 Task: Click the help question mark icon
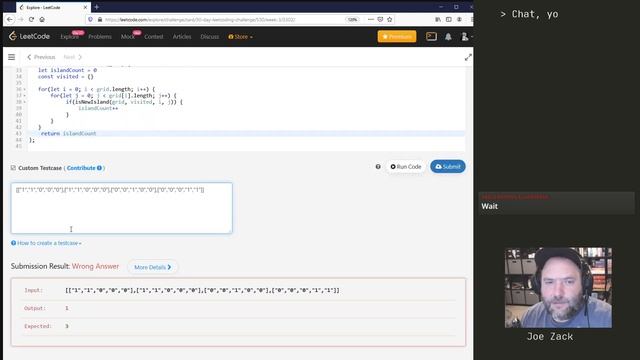coord(378,167)
